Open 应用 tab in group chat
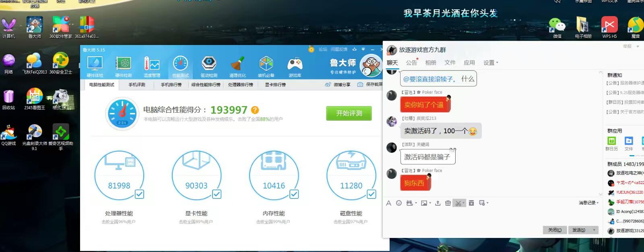 pos(469,63)
